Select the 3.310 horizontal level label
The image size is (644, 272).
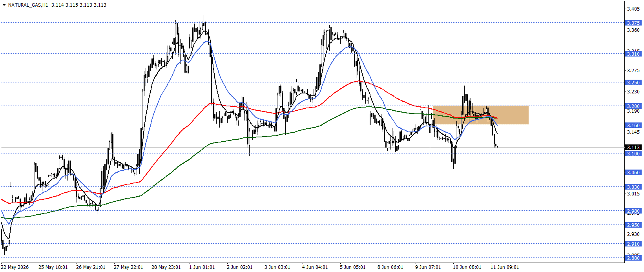tap(633, 54)
